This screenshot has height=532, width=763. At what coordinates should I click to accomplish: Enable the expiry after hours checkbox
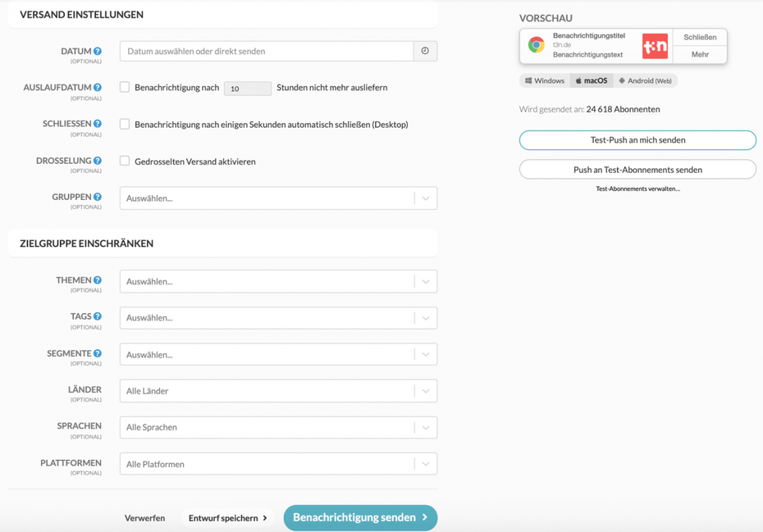(125, 87)
